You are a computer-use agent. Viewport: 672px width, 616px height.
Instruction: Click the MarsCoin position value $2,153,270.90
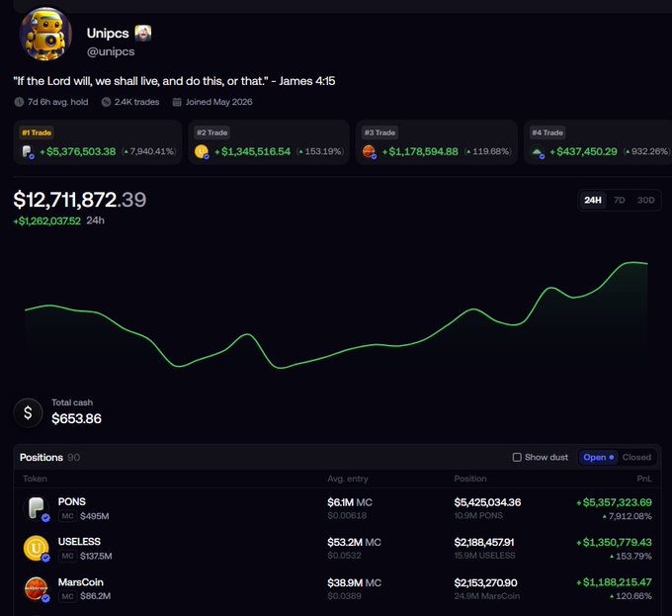pos(485,583)
